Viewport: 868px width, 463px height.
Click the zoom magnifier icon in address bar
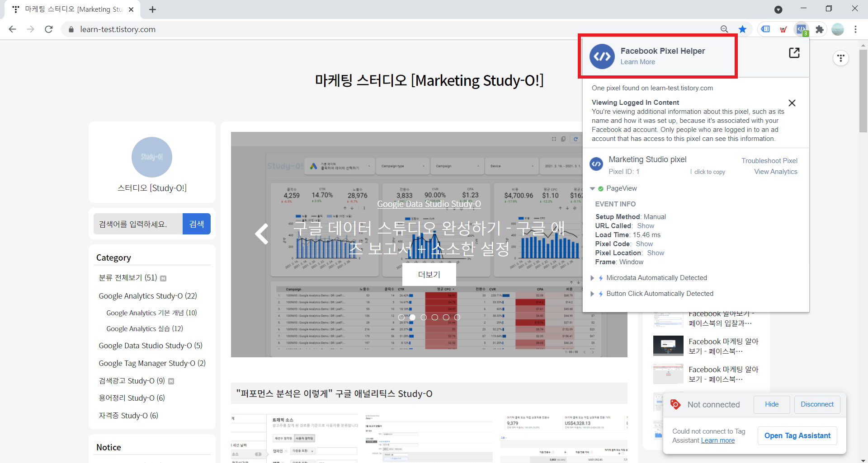(724, 29)
